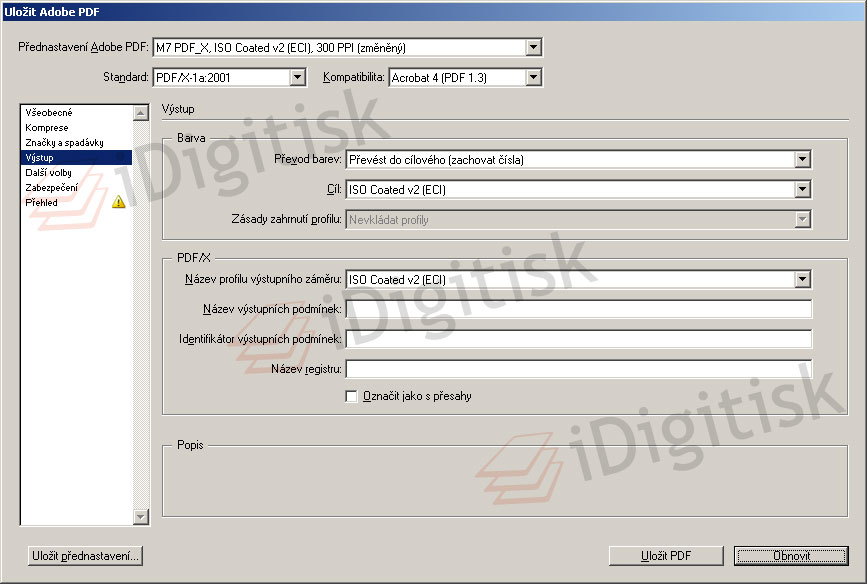Image resolution: width=867 pixels, height=584 pixels.
Task: Click the Obnovit button
Action: 791,556
